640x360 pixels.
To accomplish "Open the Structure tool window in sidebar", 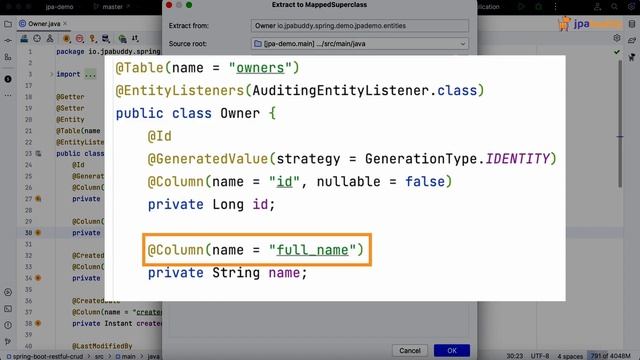I will coord(8,57).
